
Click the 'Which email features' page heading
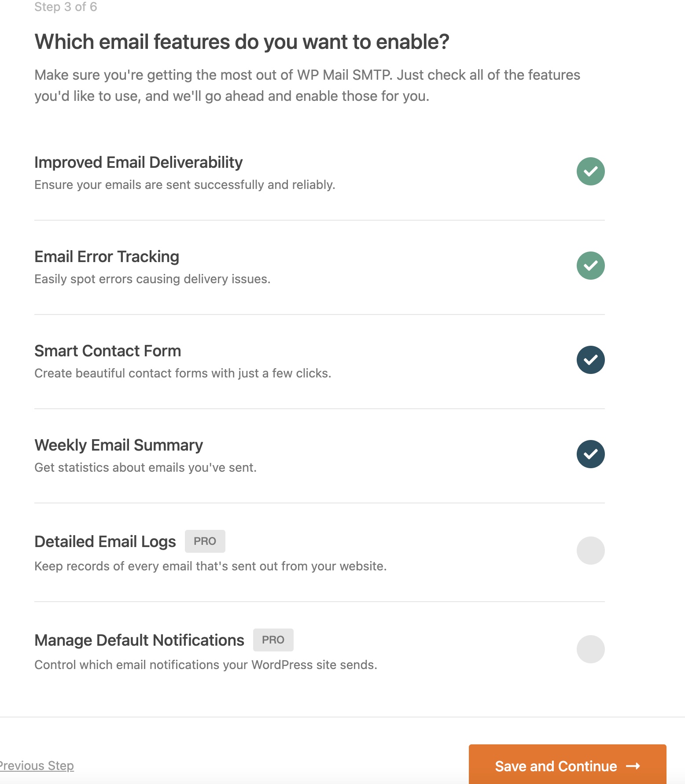click(242, 42)
